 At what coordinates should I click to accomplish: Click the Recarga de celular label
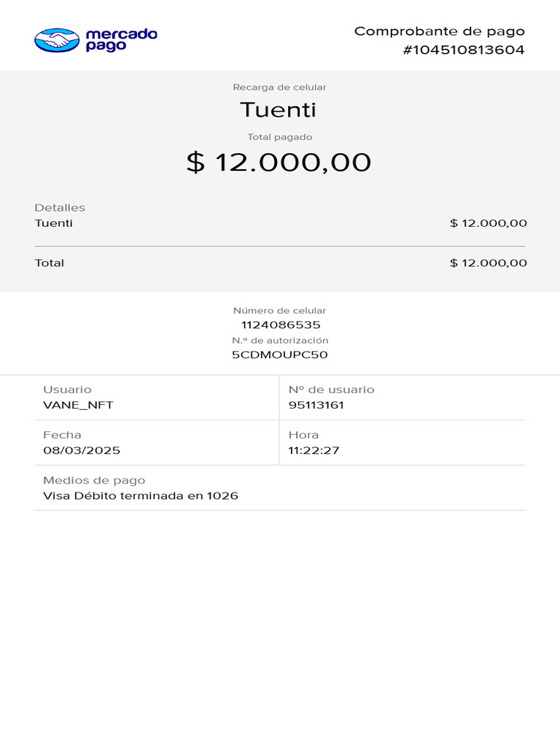tap(279, 88)
